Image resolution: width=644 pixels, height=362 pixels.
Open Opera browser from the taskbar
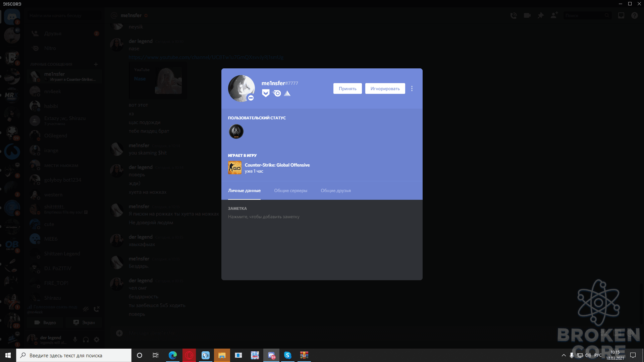click(x=189, y=355)
